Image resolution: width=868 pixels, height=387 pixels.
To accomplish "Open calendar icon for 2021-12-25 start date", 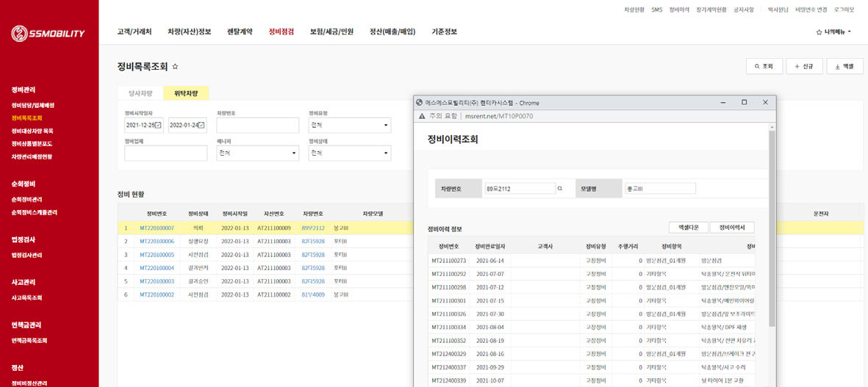I will coord(157,126).
